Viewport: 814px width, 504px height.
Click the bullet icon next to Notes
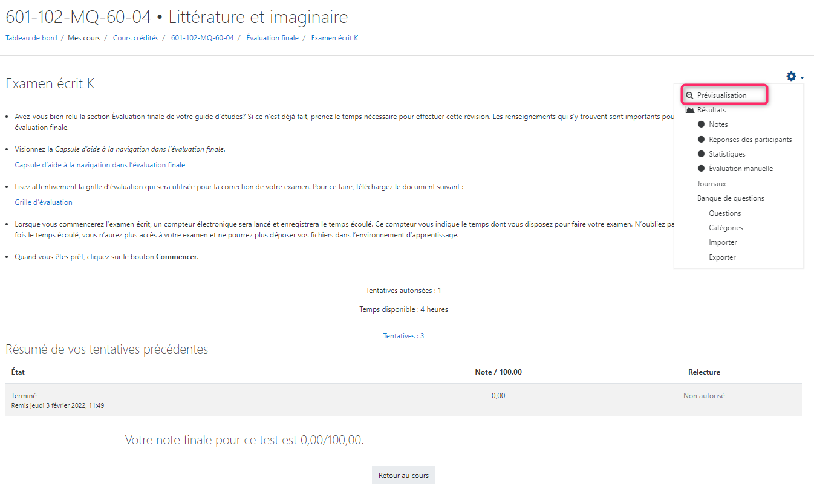pos(702,124)
